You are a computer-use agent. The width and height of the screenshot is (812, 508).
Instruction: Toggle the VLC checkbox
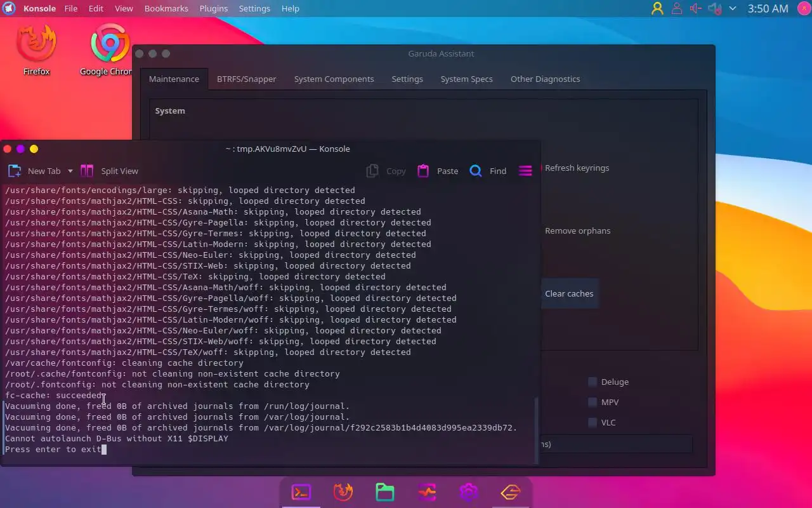pos(593,422)
